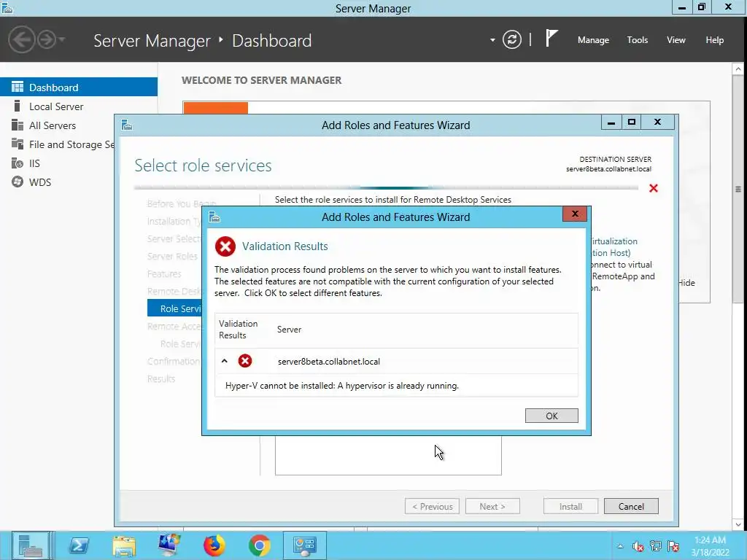
Task: Collapse the server8beta.collabnet.local validation row
Action: pyautogui.click(x=225, y=361)
